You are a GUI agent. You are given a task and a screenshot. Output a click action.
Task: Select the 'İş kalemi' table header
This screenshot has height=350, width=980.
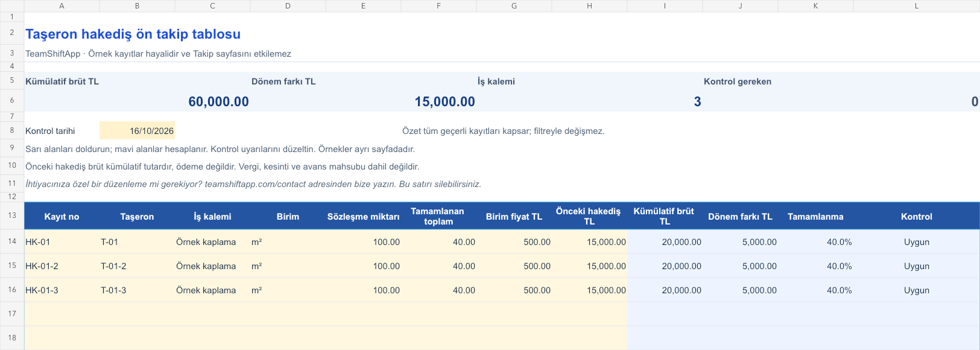point(212,217)
